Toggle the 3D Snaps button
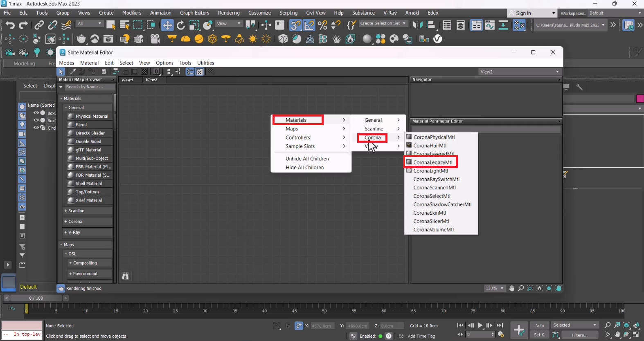The height and width of the screenshot is (341, 644). (x=295, y=25)
